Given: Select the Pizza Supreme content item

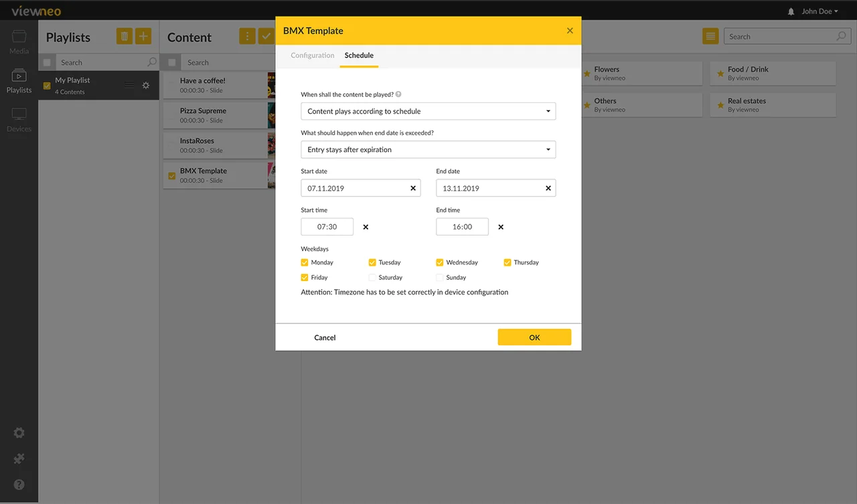Looking at the screenshot, I should click(219, 115).
